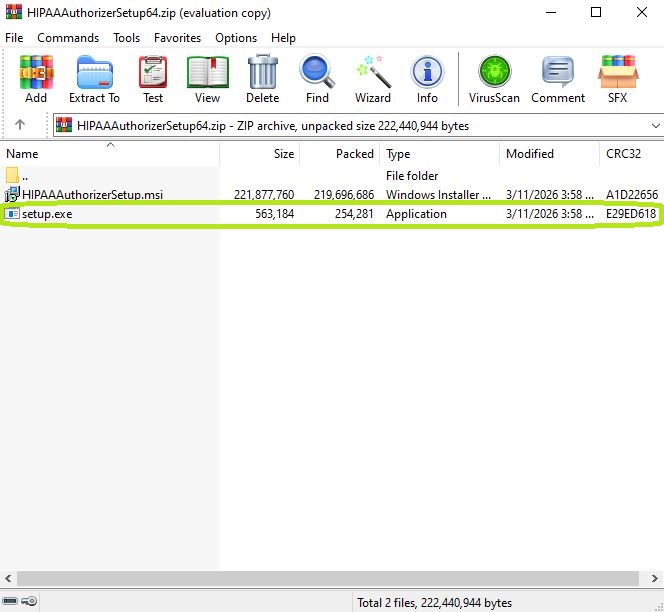Click the horizontal scrollbar right arrow
664x612 pixels.
point(655,578)
